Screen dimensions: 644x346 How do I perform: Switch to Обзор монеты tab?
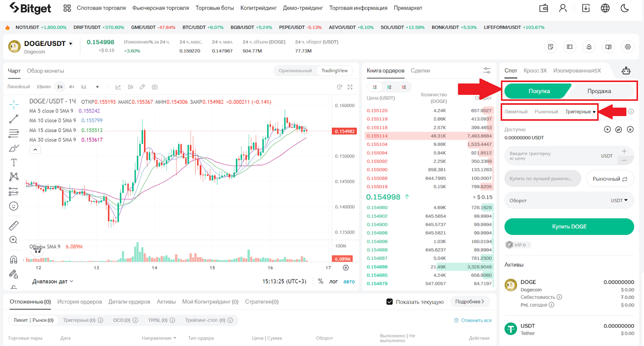coord(45,71)
